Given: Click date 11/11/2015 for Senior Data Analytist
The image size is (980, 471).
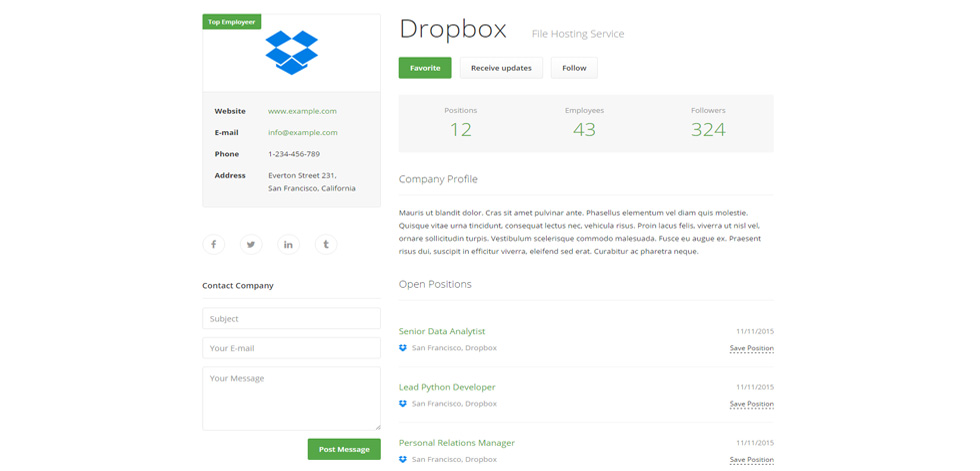Looking at the screenshot, I should [754, 331].
